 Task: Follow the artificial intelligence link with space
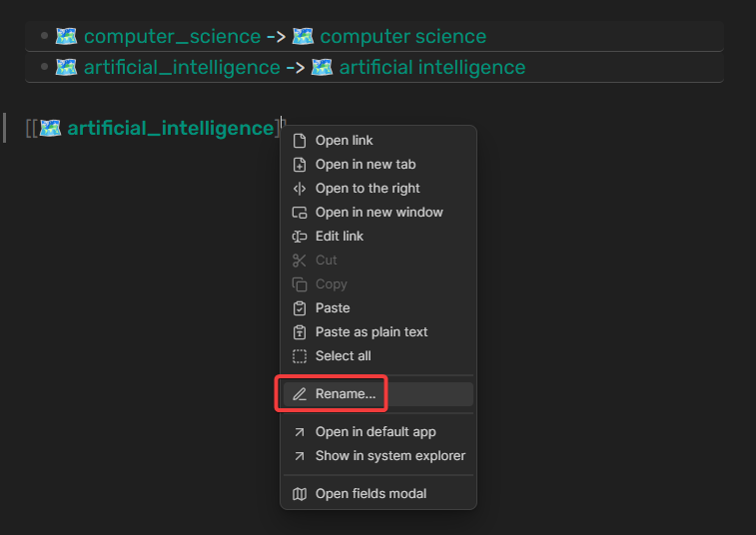click(431, 68)
